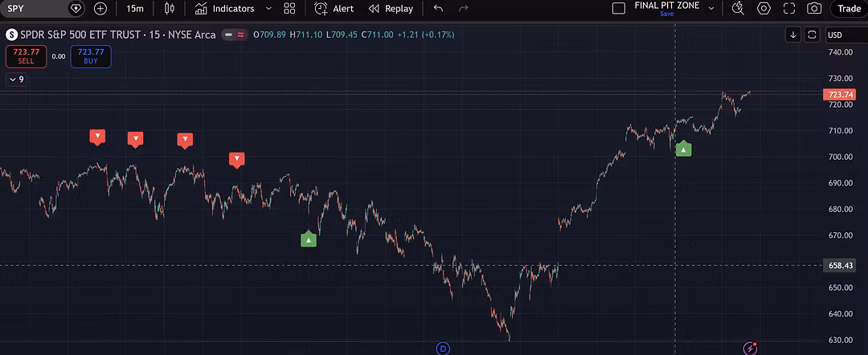
Task: Click the 740.00 price scale label
Action: click(841, 52)
